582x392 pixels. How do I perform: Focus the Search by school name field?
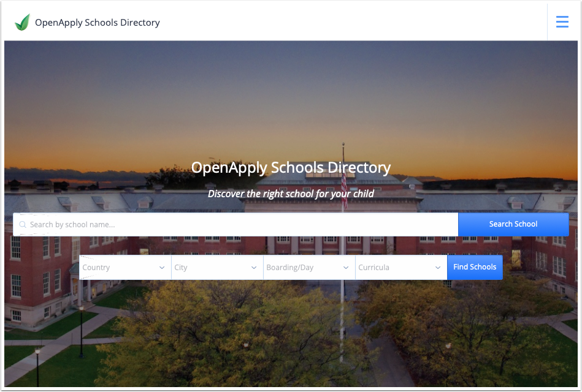point(235,224)
